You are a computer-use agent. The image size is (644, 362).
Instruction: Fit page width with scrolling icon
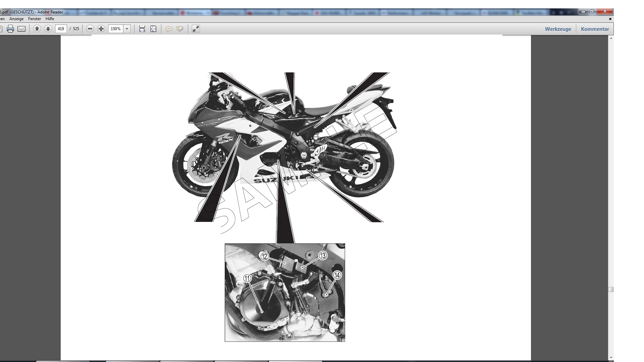142,29
